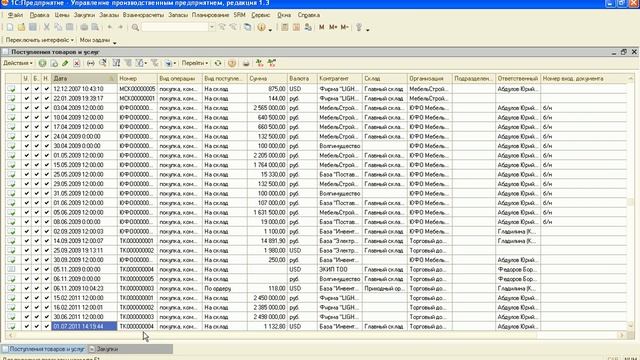Click the Номер column header

point(138,78)
